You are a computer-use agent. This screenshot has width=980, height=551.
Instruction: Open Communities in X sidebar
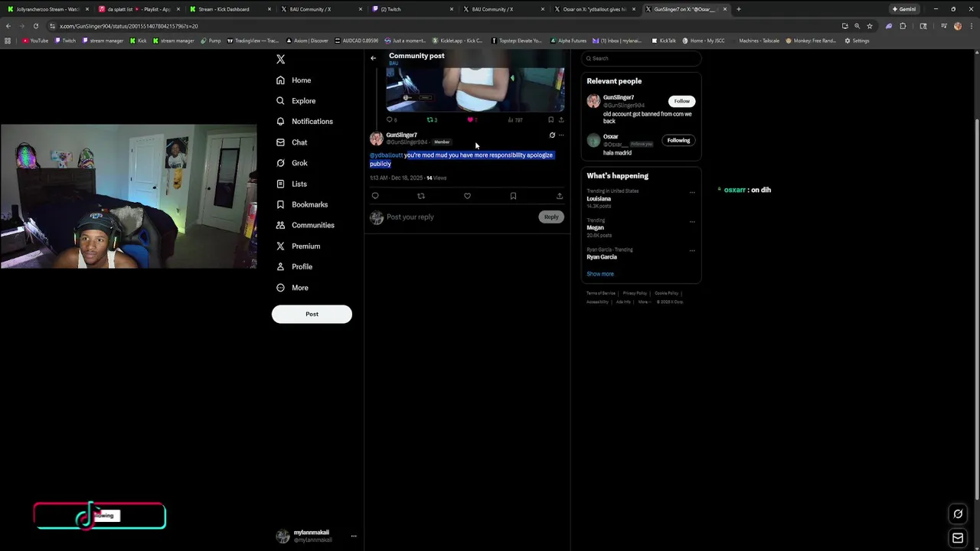305,225
